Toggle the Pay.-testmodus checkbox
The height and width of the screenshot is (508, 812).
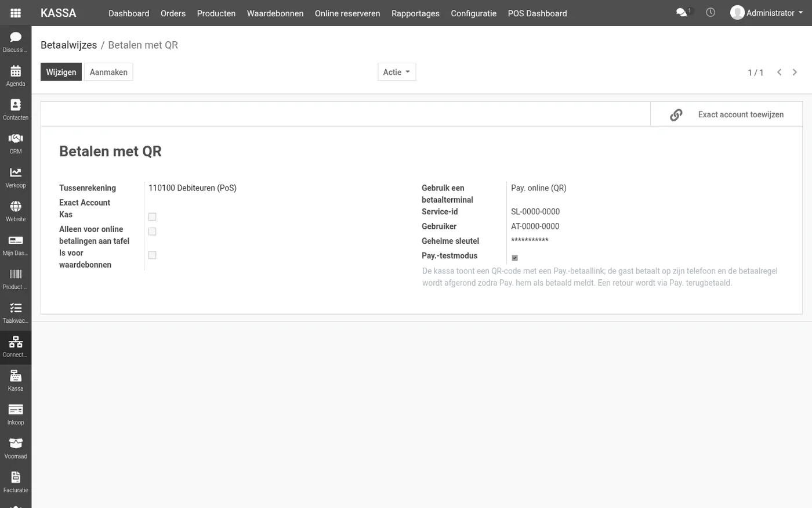514,258
